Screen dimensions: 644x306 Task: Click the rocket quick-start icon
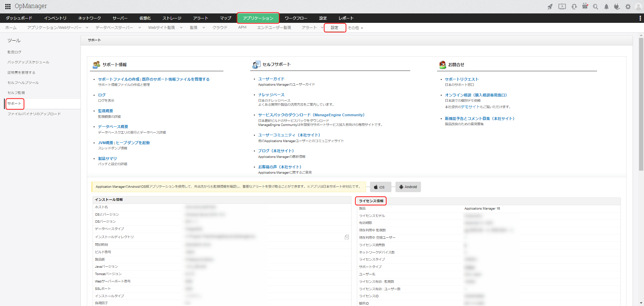550,7
